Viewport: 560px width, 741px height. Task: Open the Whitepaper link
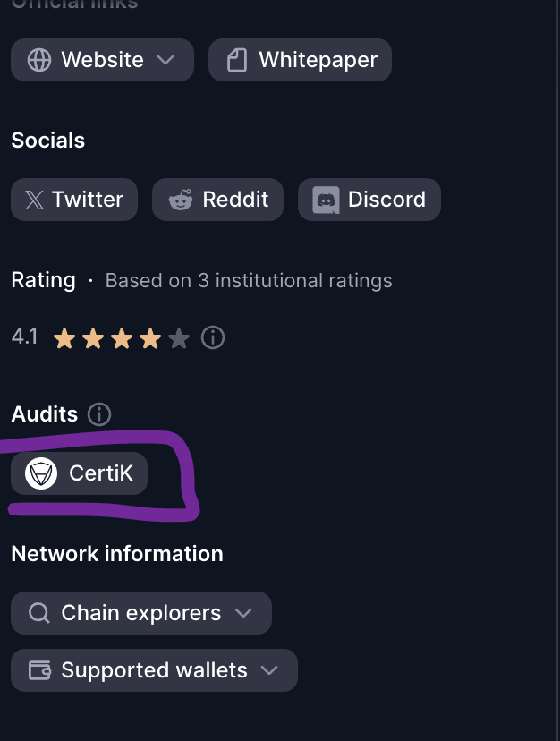[318, 60]
